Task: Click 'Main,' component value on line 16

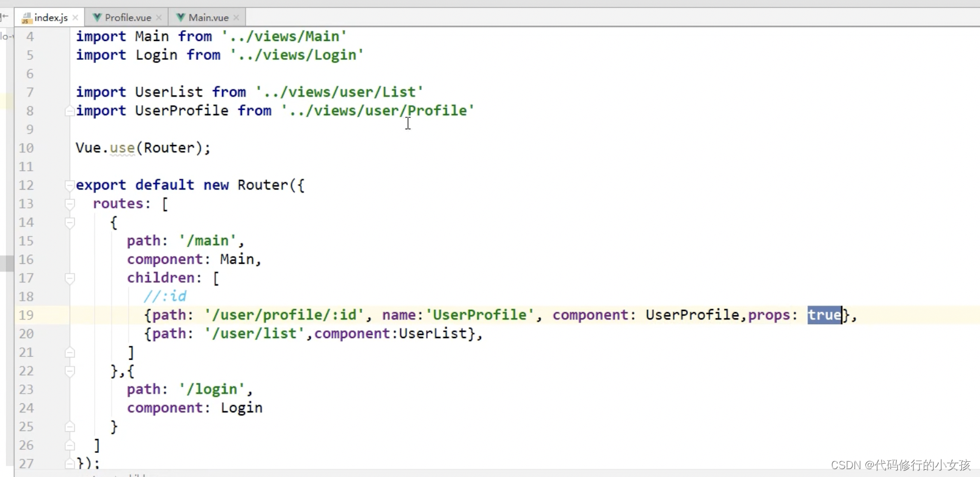Action: coord(241,260)
